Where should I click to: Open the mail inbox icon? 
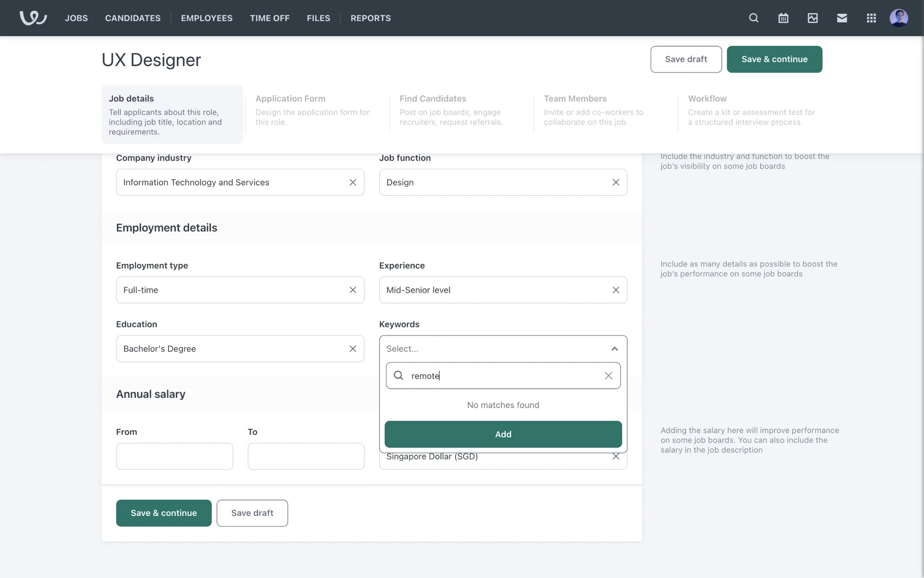coord(842,18)
